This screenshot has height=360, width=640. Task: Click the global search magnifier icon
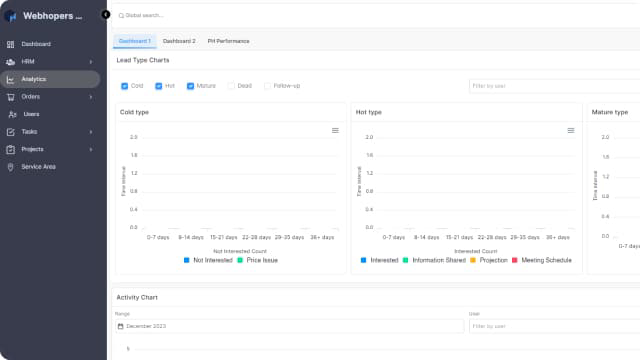[121, 16]
